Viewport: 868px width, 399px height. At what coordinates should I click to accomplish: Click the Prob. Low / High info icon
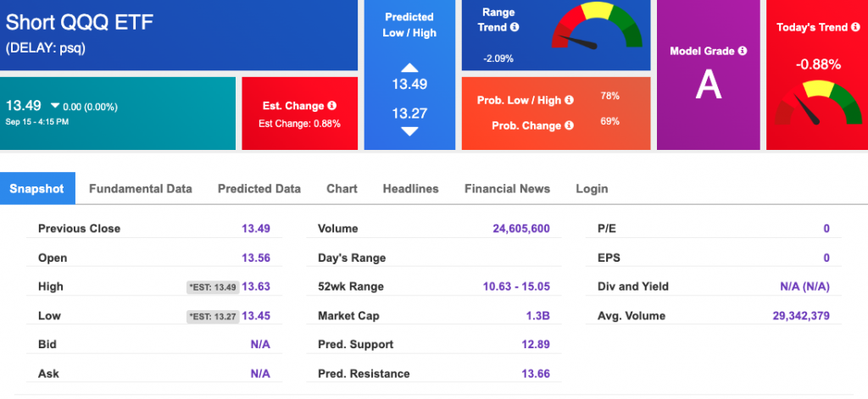[x=569, y=100]
